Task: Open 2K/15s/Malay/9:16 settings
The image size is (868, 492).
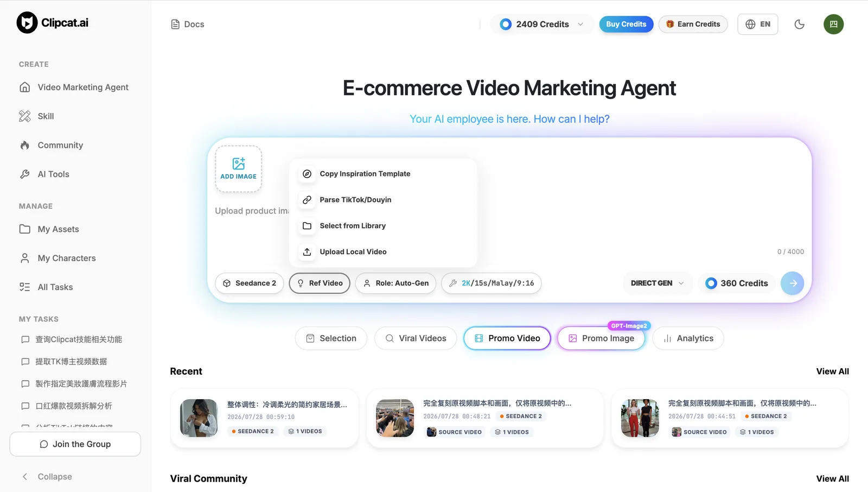Action: (492, 283)
